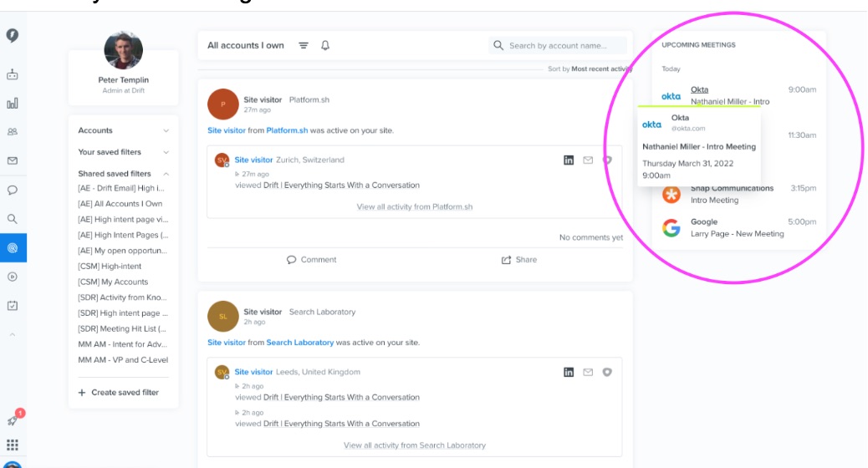Screen dimensions: 868x468
Task: Click the Comment button on the Platform.sh card
Action: tap(311, 259)
